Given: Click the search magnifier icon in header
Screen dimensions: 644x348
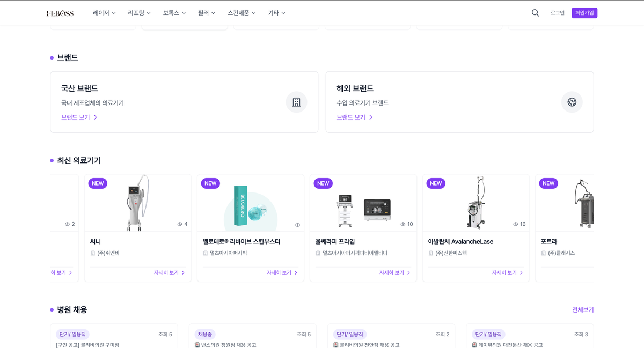Looking at the screenshot, I should click(x=535, y=13).
